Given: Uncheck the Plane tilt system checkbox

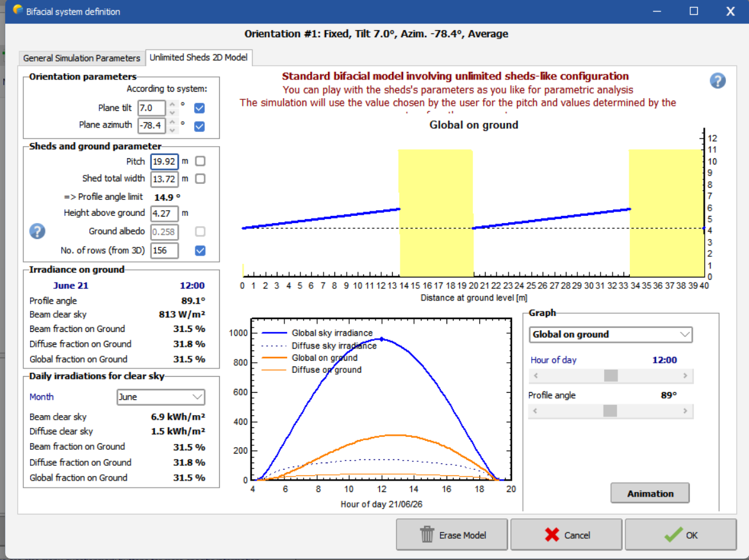Looking at the screenshot, I should [x=199, y=108].
